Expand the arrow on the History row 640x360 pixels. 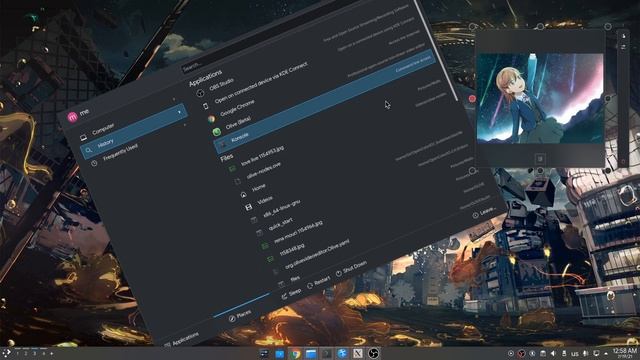(179, 112)
